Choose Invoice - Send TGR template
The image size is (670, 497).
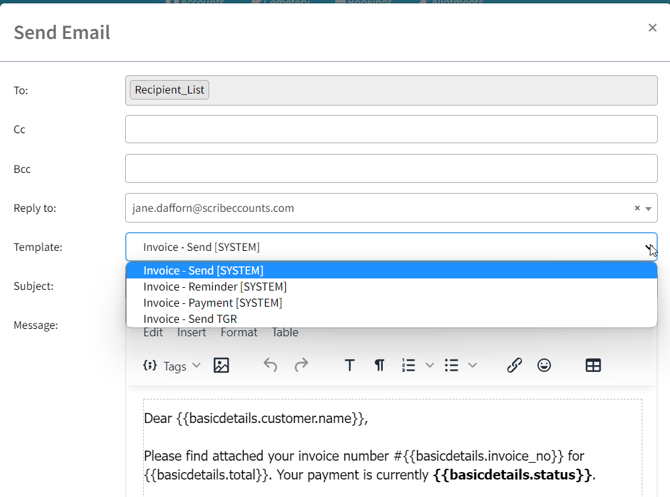tap(391, 319)
